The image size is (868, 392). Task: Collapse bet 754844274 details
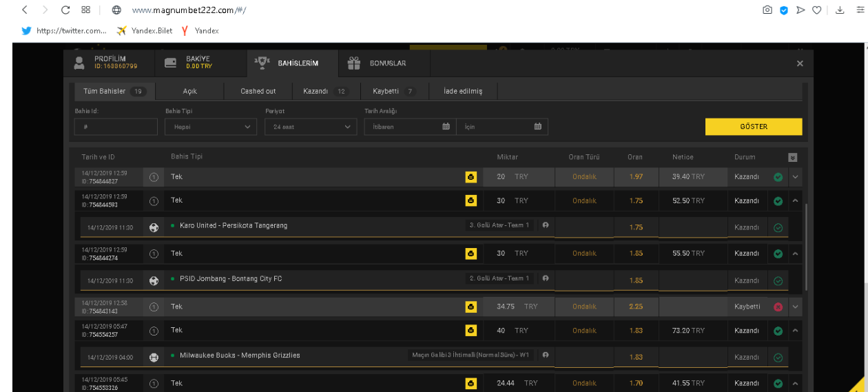tap(795, 254)
